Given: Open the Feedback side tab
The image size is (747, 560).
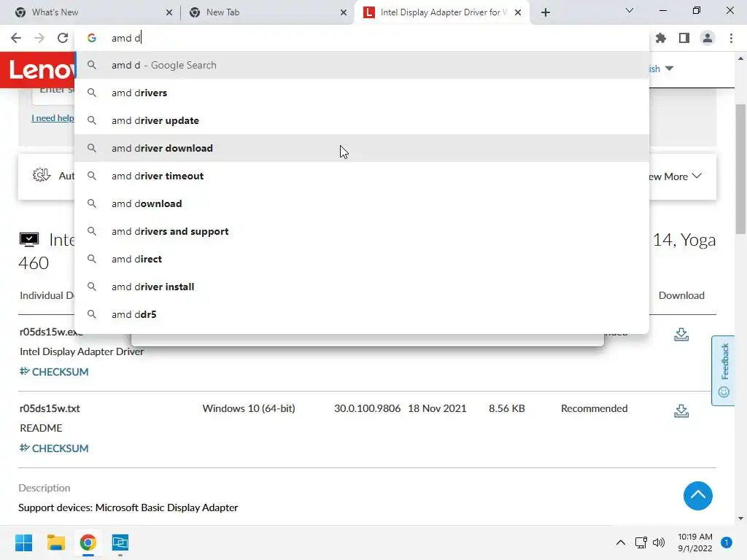Looking at the screenshot, I should tap(723, 370).
